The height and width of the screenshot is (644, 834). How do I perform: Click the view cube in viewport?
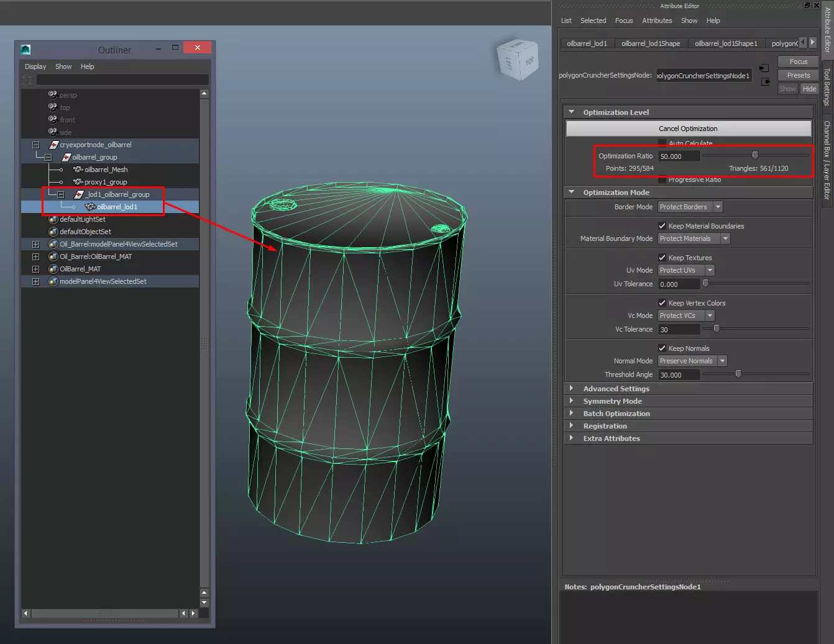pyautogui.click(x=518, y=60)
